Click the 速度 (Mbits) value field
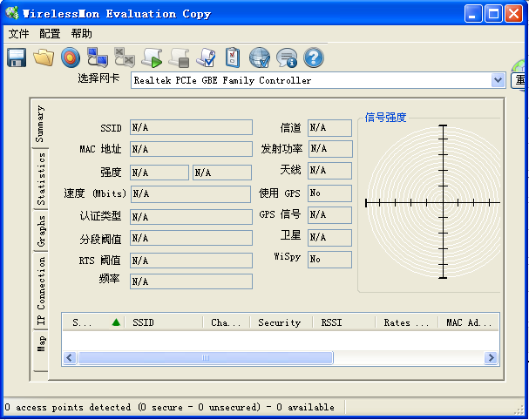The height and width of the screenshot is (420, 529). pyautogui.click(x=191, y=194)
